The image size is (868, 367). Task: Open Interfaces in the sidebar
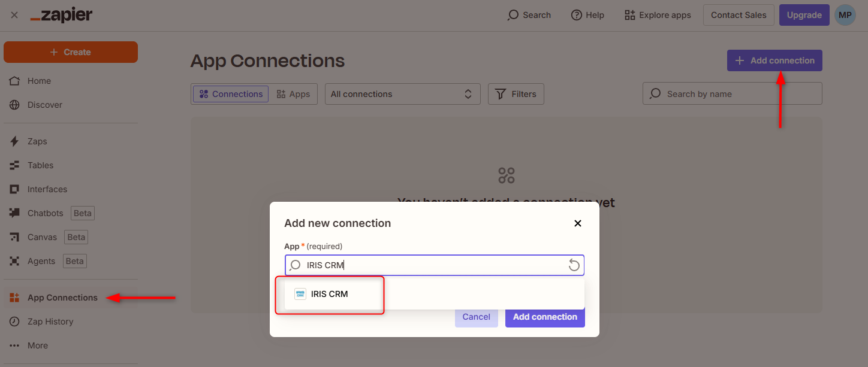(47, 189)
